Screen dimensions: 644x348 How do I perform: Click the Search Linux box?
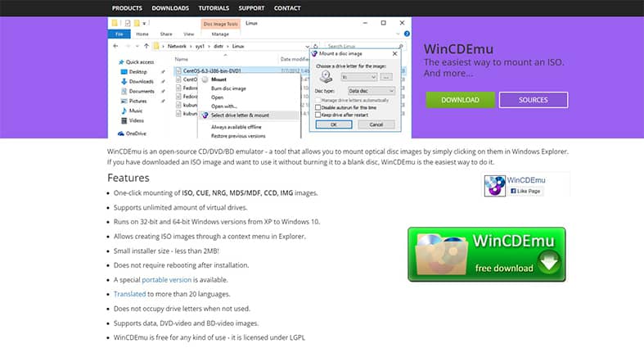point(364,46)
